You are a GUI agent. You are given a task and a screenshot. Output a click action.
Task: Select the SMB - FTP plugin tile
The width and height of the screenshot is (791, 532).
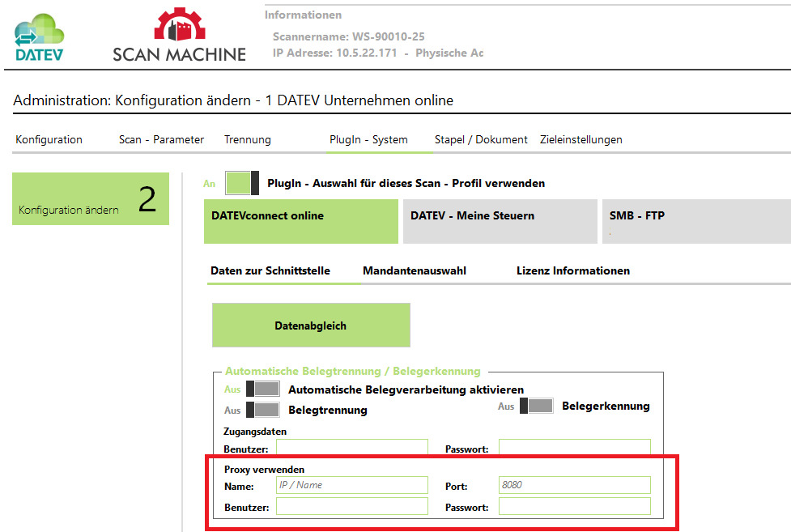click(x=696, y=222)
